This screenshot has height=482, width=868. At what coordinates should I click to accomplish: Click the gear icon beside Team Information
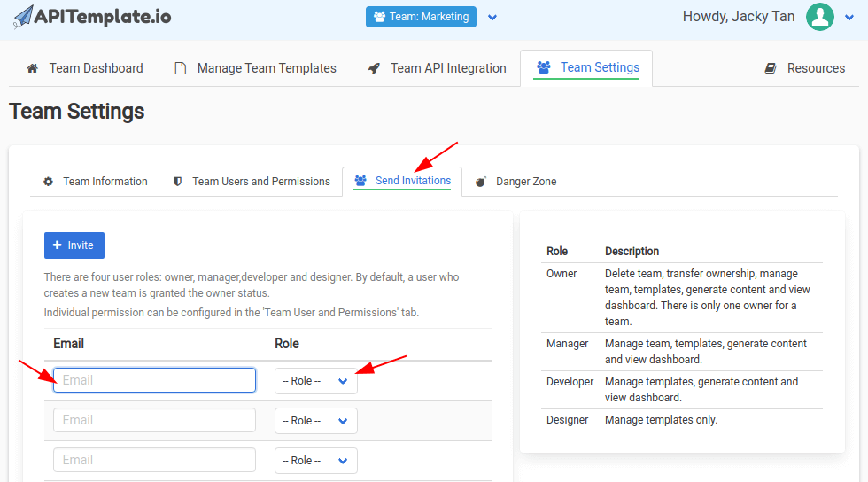[x=48, y=182]
